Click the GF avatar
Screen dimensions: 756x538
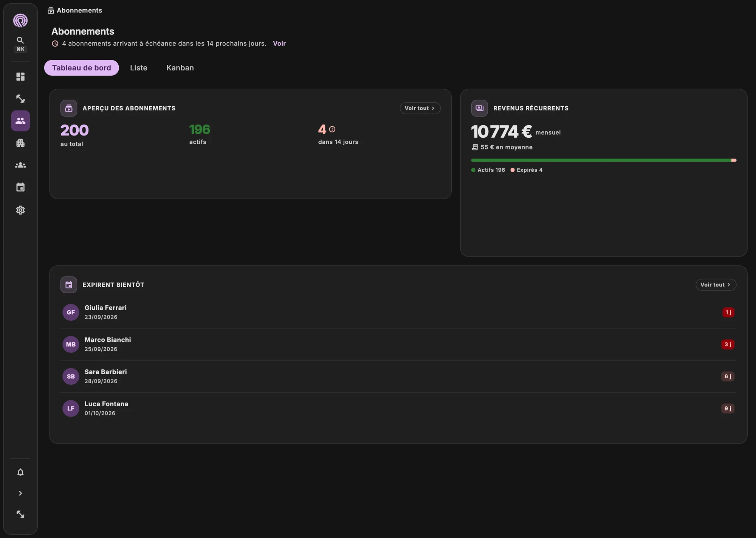71,313
